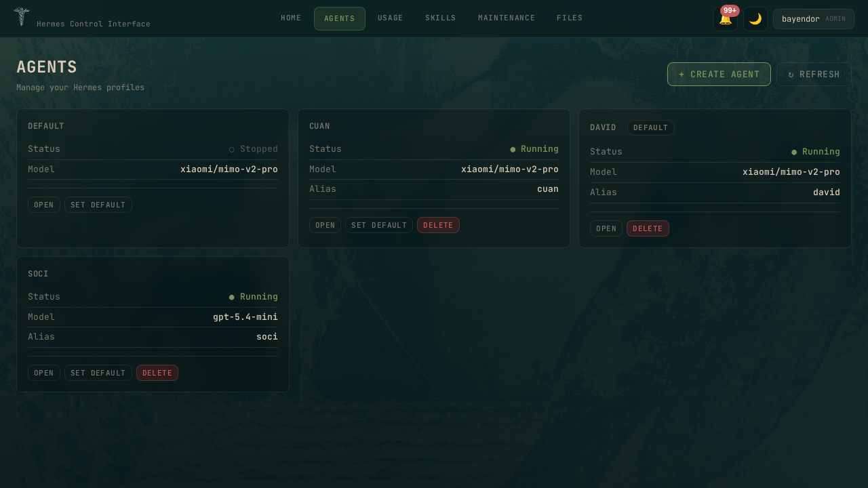Open the notifications bell icon
Image resolution: width=868 pixels, height=488 pixels.
point(726,19)
